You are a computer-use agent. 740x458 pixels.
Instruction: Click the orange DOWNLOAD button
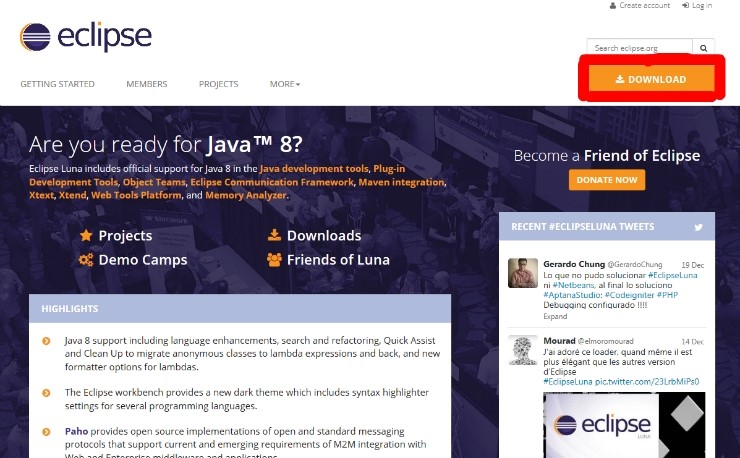[x=651, y=79]
